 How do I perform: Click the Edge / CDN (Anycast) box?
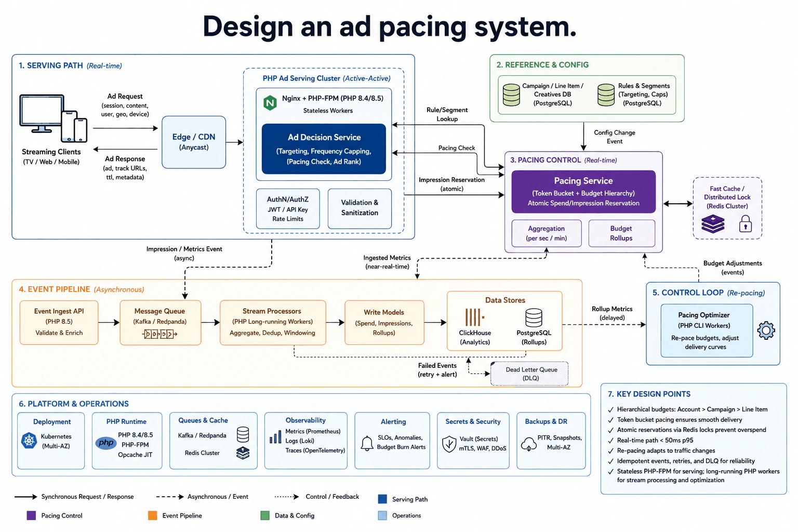[x=194, y=142]
